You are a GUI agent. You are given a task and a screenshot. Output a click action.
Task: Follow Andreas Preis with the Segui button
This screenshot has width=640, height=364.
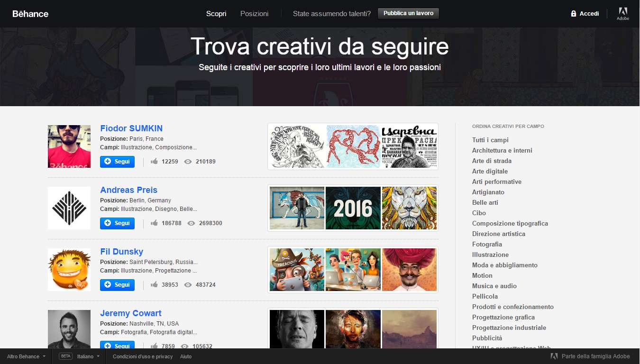pyautogui.click(x=117, y=223)
